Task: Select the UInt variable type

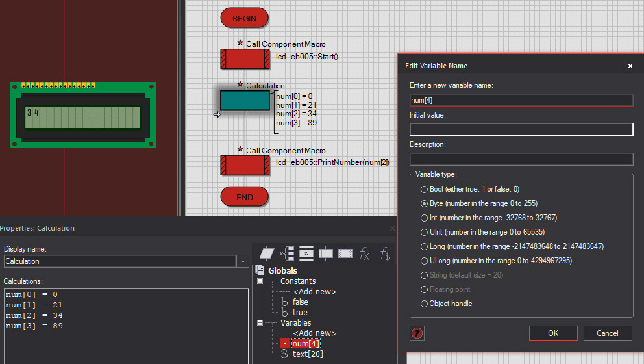Action: (425, 233)
